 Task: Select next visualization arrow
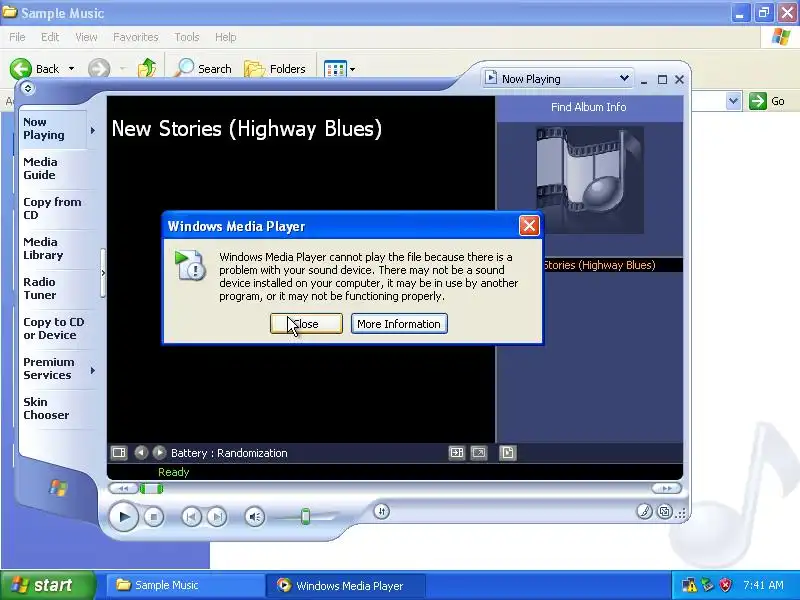(159, 453)
